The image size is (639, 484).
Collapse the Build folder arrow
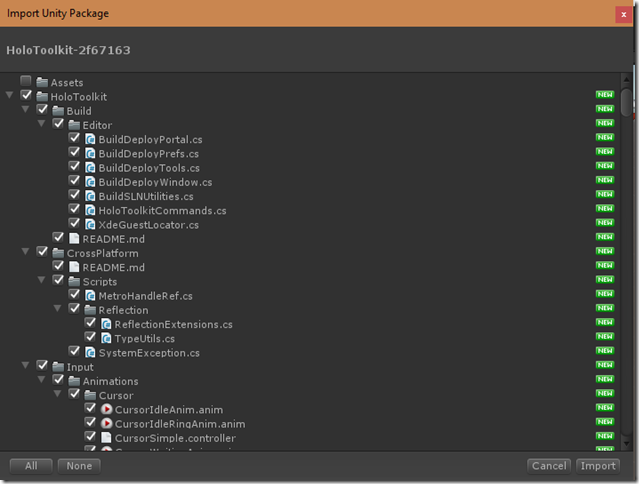click(x=26, y=110)
